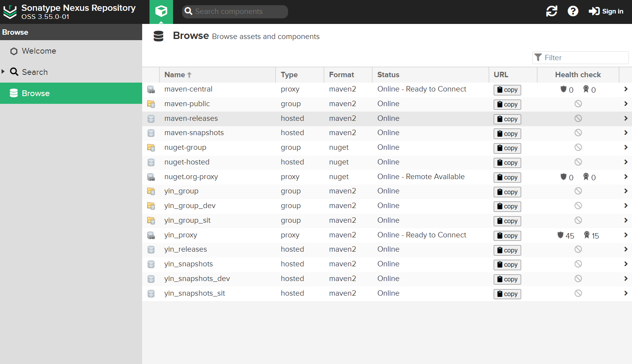Copy URL of nuget-group
This screenshot has width=632, height=364.
[507, 148]
